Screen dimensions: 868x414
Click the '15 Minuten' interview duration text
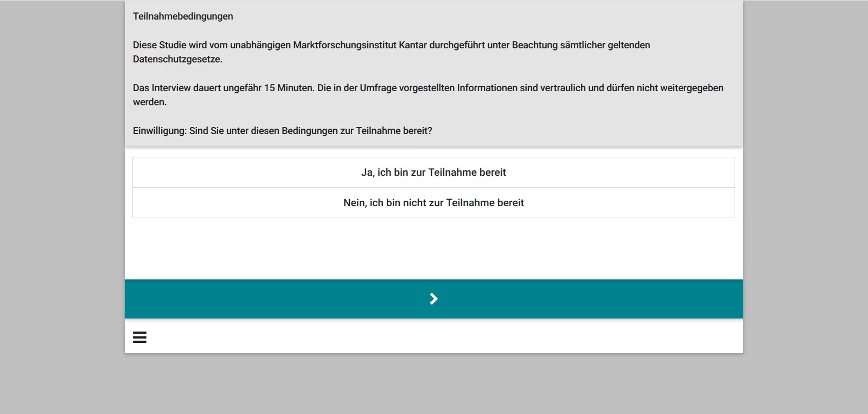click(289, 88)
